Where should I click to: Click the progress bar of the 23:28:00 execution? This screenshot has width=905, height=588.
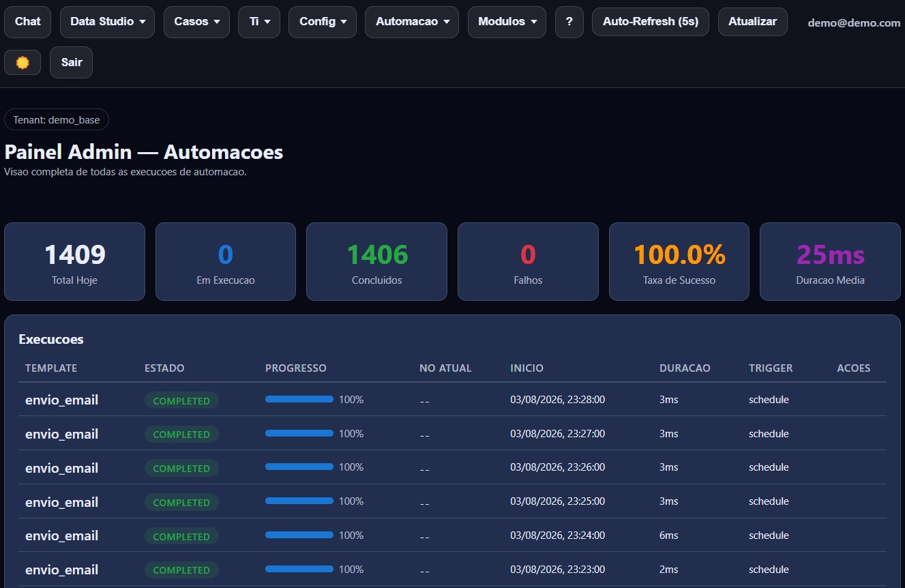pos(299,399)
